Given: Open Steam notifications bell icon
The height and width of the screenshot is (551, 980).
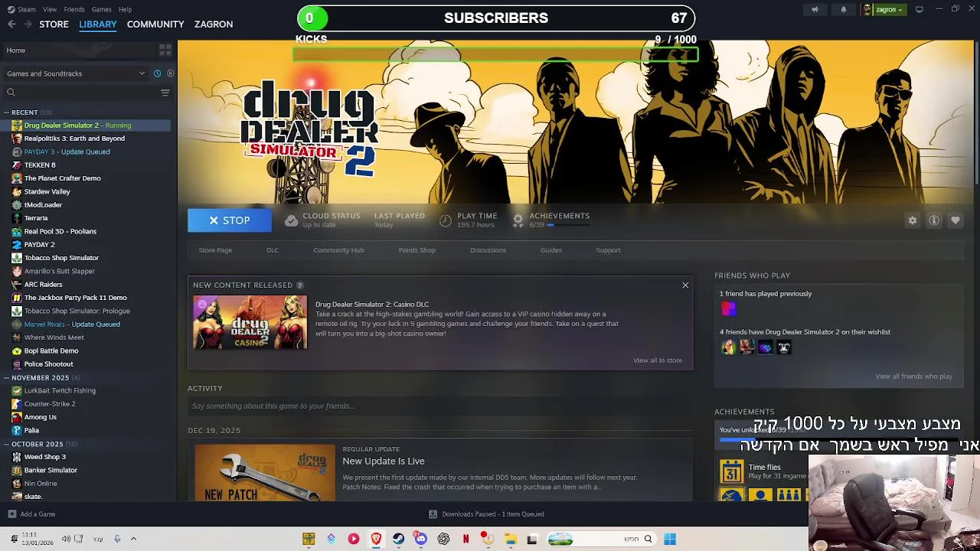Looking at the screenshot, I should coord(844,10).
